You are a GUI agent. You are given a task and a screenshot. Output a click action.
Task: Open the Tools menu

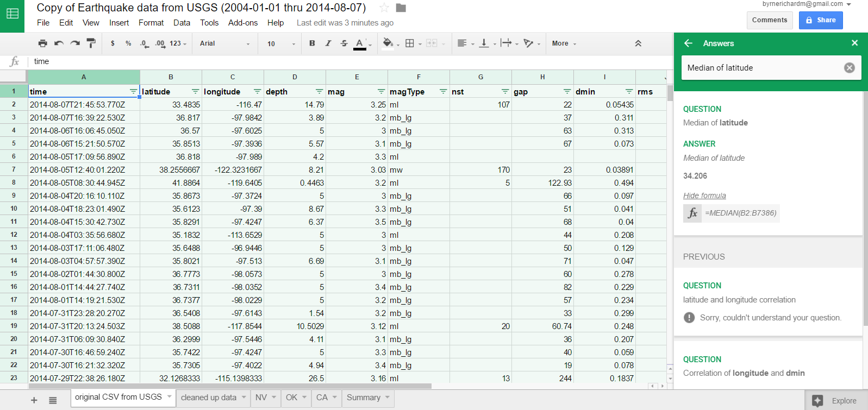coord(209,23)
